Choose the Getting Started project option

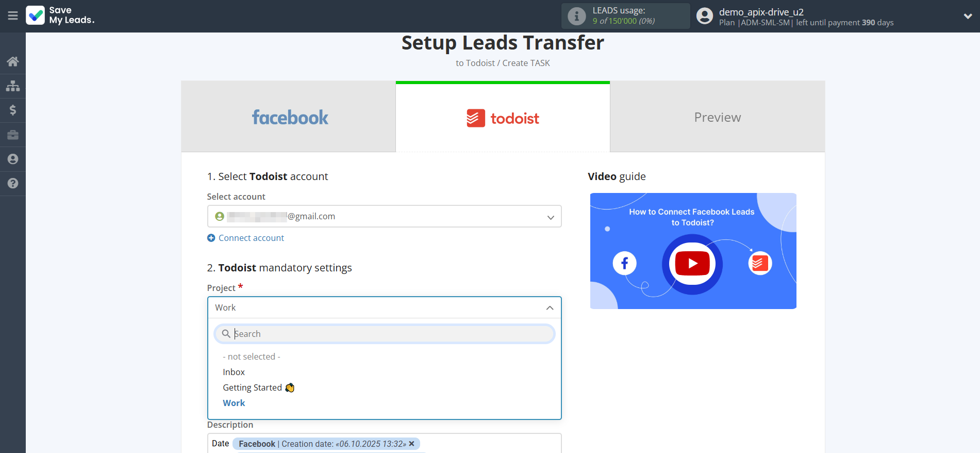(253, 387)
